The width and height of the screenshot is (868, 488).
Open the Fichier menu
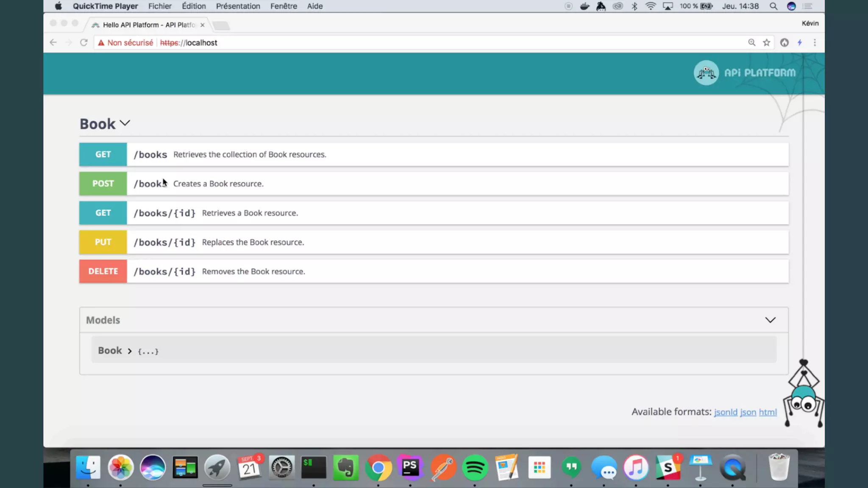(160, 6)
